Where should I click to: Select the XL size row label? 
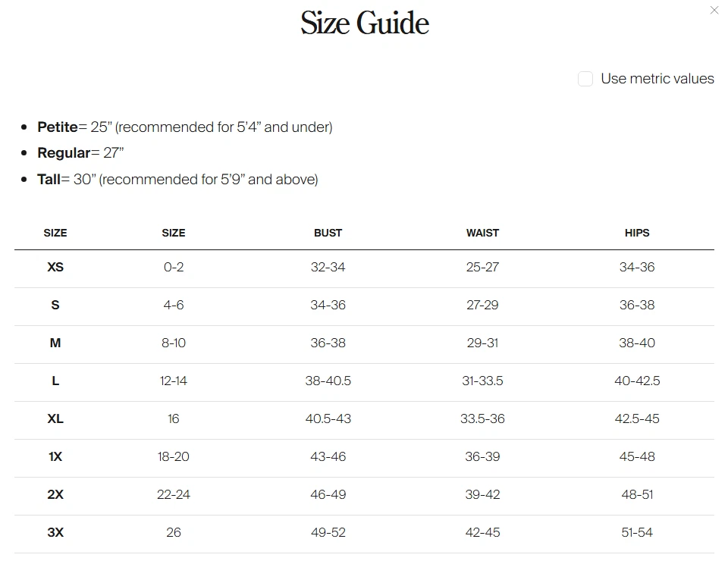point(55,419)
